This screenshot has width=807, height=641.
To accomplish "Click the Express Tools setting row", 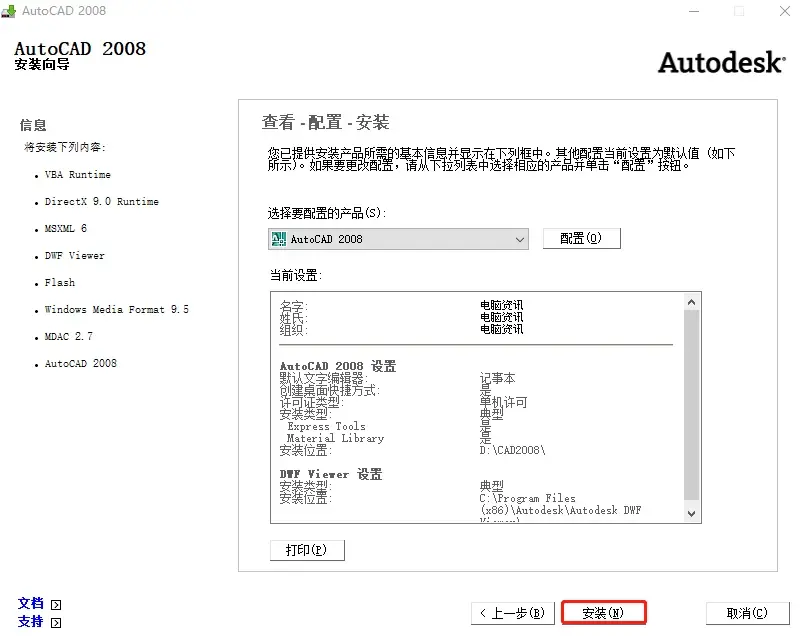I will pyautogui.click(x=326, y=426).
